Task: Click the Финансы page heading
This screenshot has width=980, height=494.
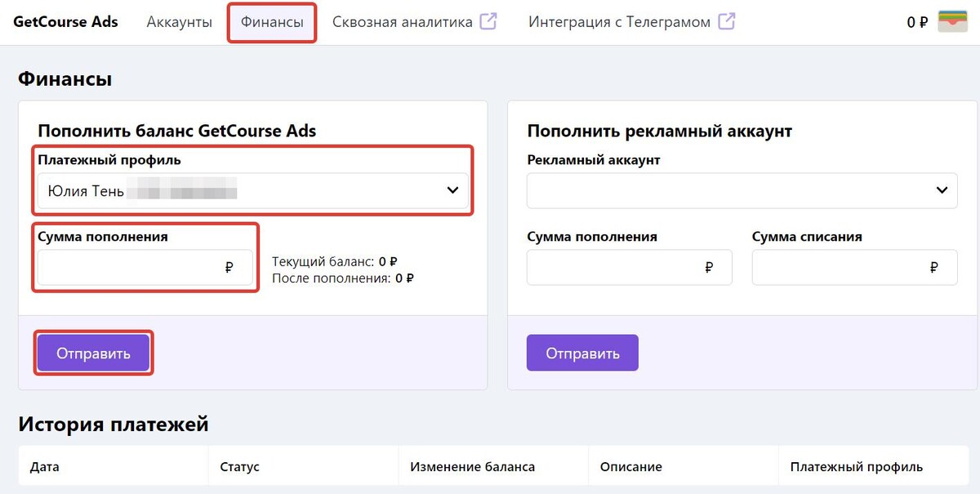Action: [65, 79]
